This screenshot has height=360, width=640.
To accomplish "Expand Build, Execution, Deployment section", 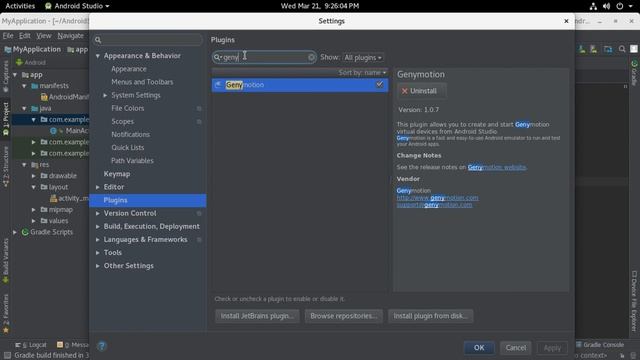I will tap(98, 227).
